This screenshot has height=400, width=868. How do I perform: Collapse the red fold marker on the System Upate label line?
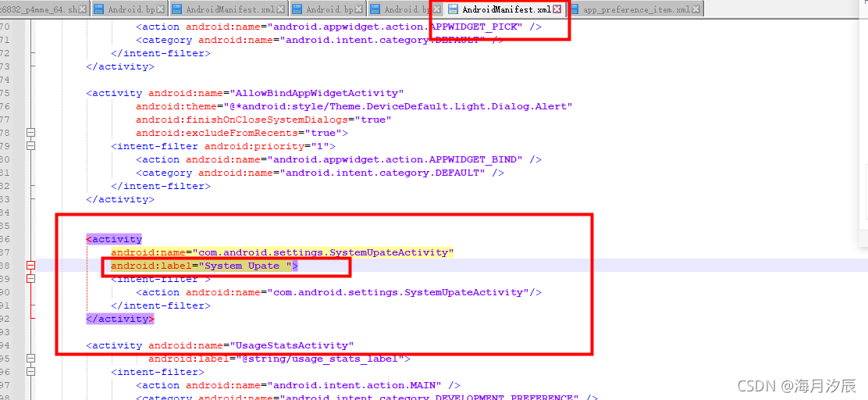[31, 266]
